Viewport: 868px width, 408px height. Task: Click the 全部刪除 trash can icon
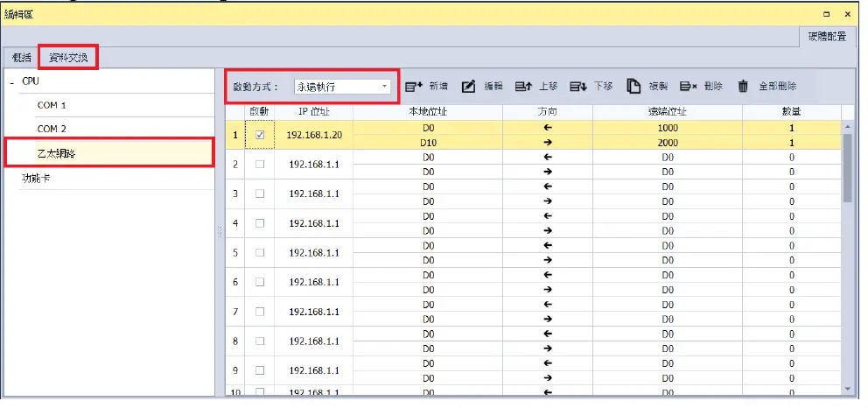(x=744, y=87)
